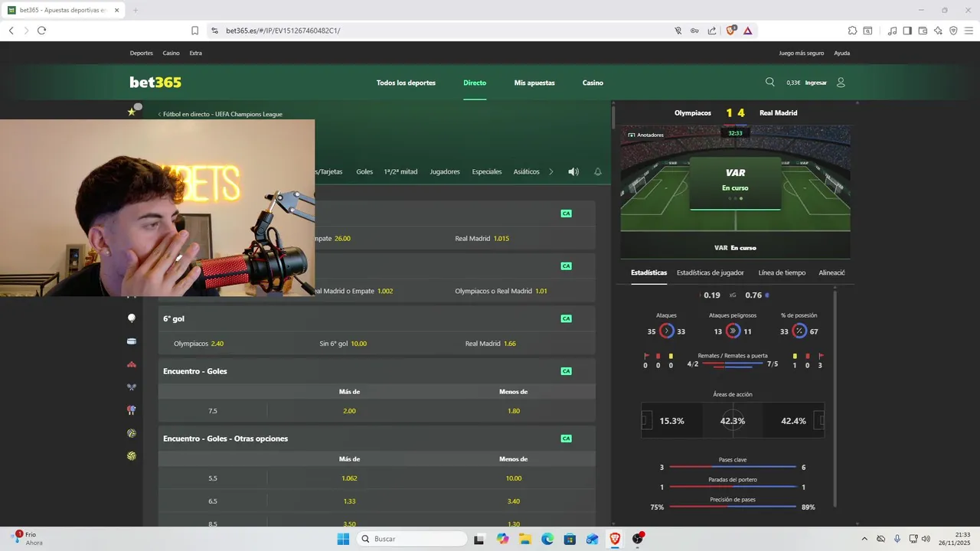Click Brave Rewards triangle icon
Image resolution: width=980 pixels, height=551 pixels.
(x=747, y=31)
